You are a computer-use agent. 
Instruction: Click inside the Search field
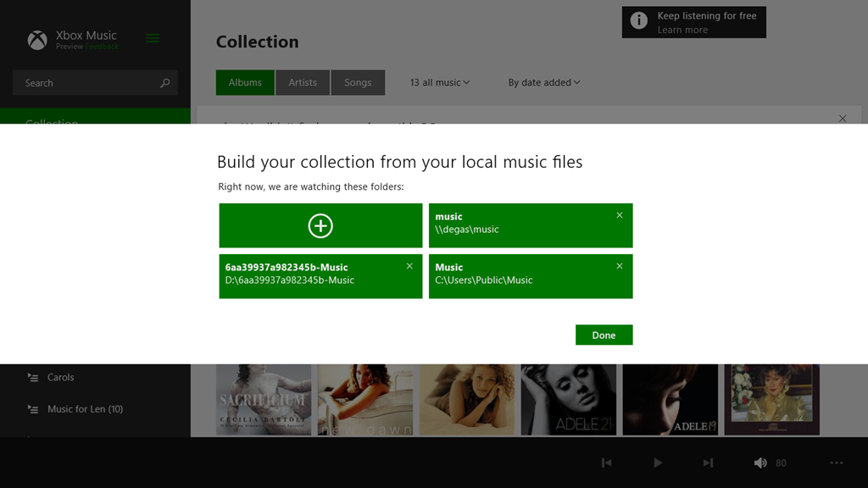[85, 83]
